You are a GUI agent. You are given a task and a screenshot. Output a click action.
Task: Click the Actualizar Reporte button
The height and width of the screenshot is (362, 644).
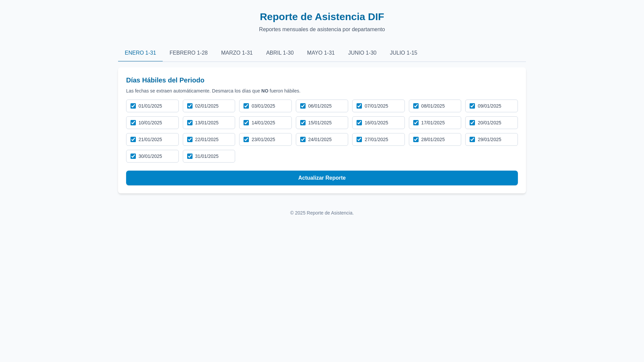pyautogui.click(x=322, y=178)
